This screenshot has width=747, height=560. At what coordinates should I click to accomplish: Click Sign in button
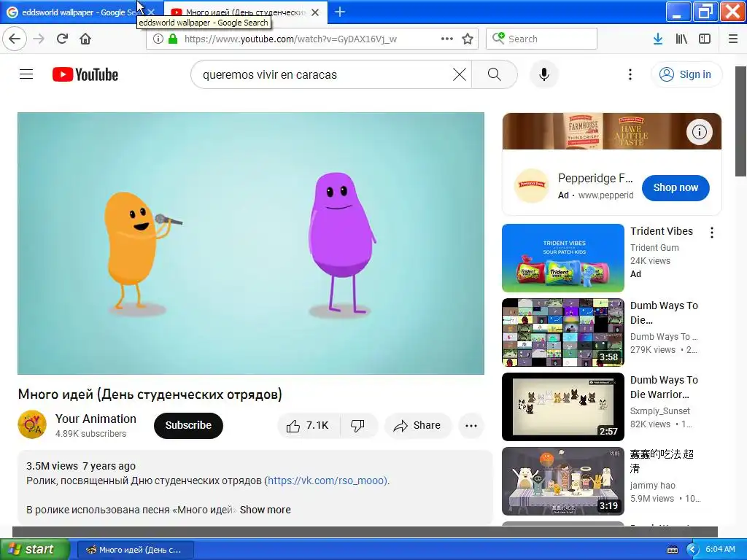tap(686, 74)
